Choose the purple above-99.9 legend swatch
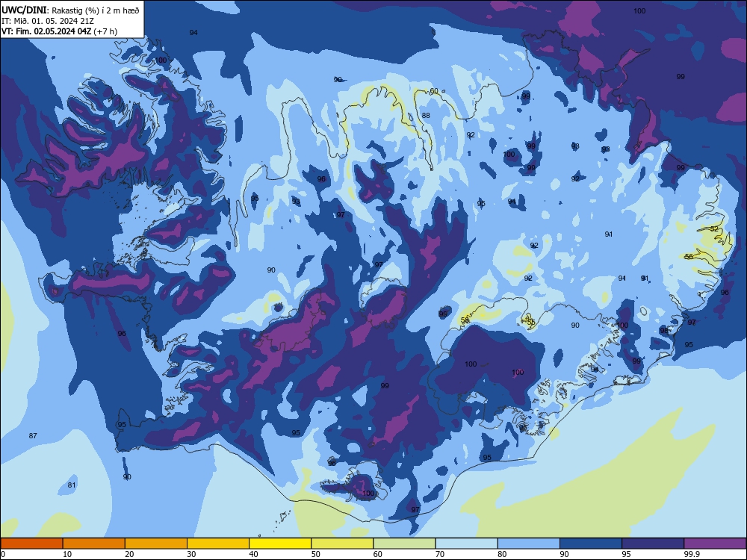Image resolution: width=747 pixels, height=560 pixels. [715, 544]
